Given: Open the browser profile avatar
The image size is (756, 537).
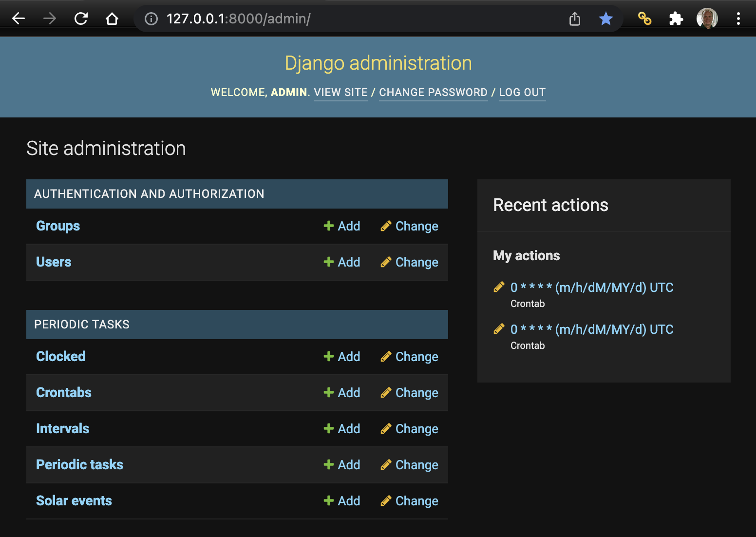Looking at the screenshot, I should click(x=707, y=19).
